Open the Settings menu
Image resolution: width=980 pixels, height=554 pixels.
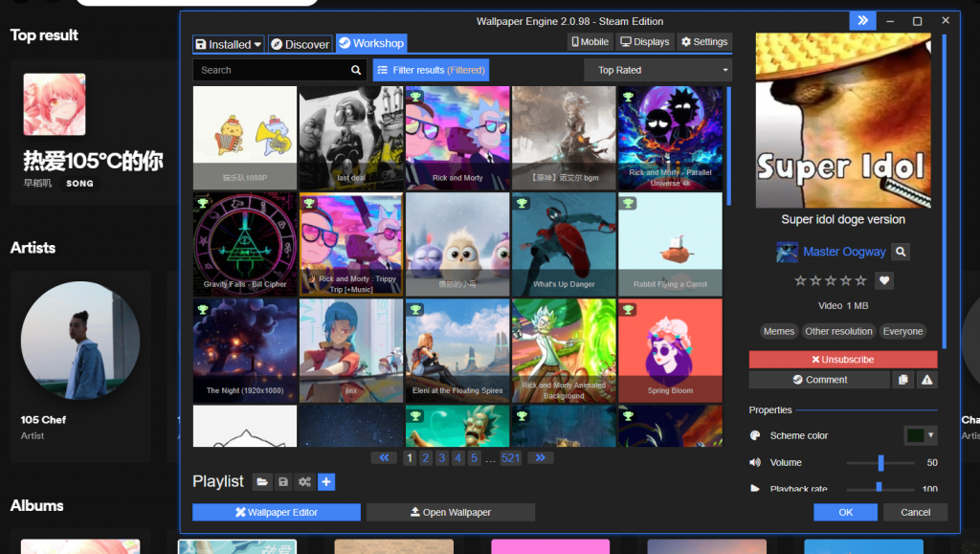[x=704, y=42]
